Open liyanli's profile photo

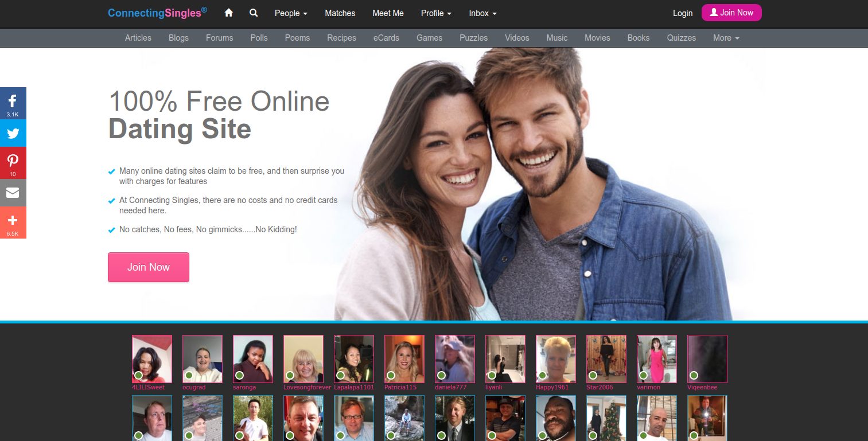[505, 359]
